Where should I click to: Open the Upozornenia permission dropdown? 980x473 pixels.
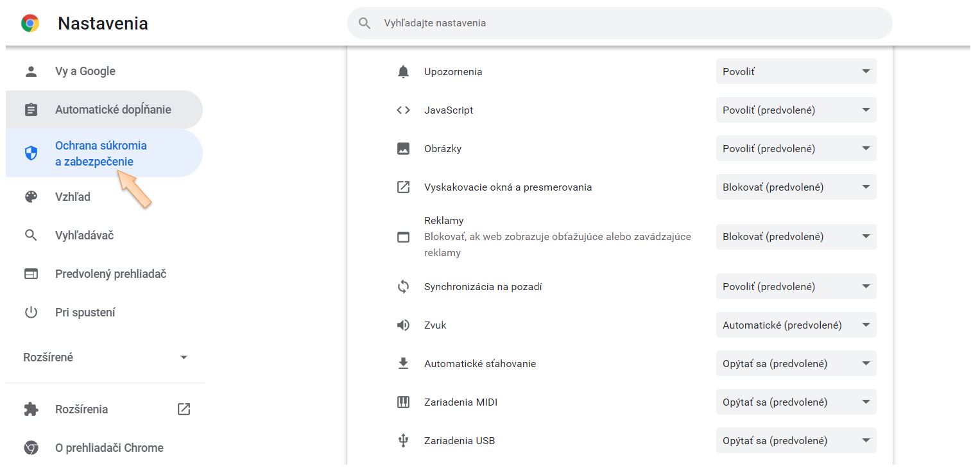(796, 72)
